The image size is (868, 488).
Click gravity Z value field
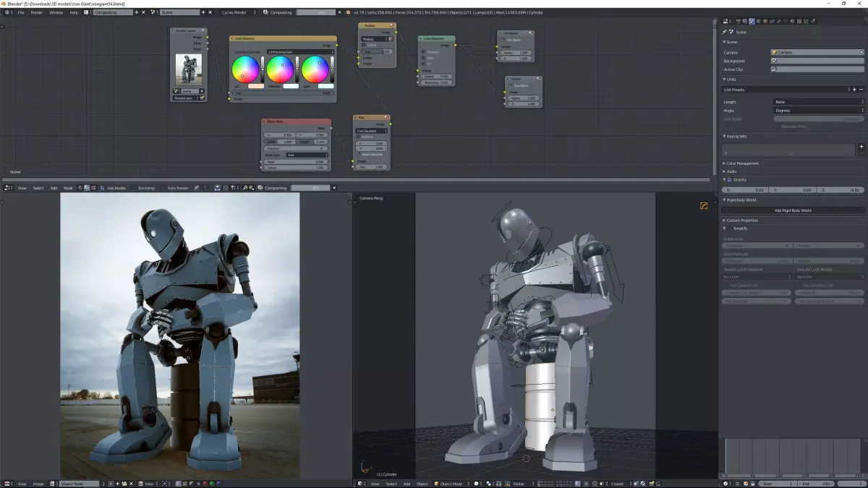coord(841,189)
